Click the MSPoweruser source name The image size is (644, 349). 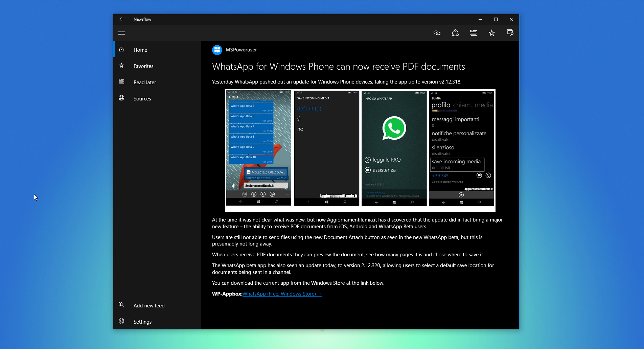coord(241,50)
